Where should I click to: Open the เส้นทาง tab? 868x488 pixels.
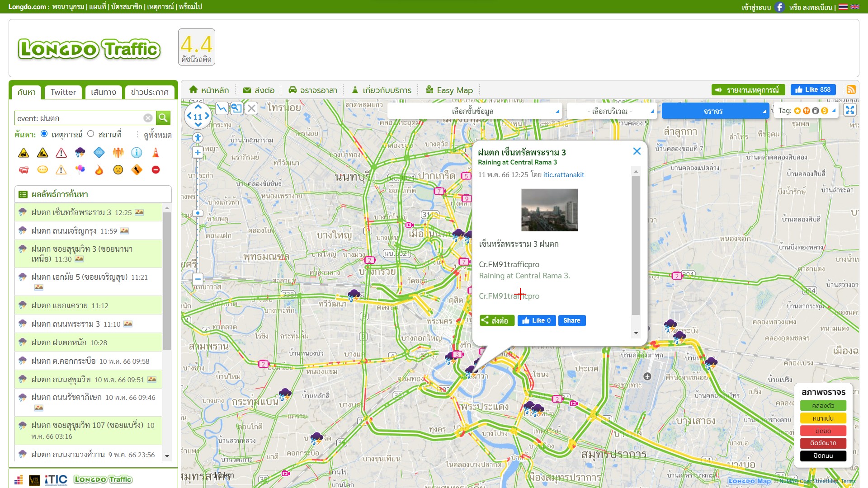tap(104, 92)
